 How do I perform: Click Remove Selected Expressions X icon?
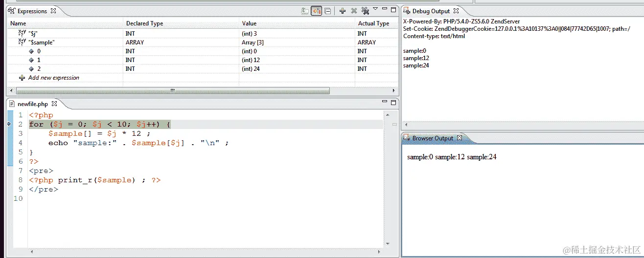[354, 11]
